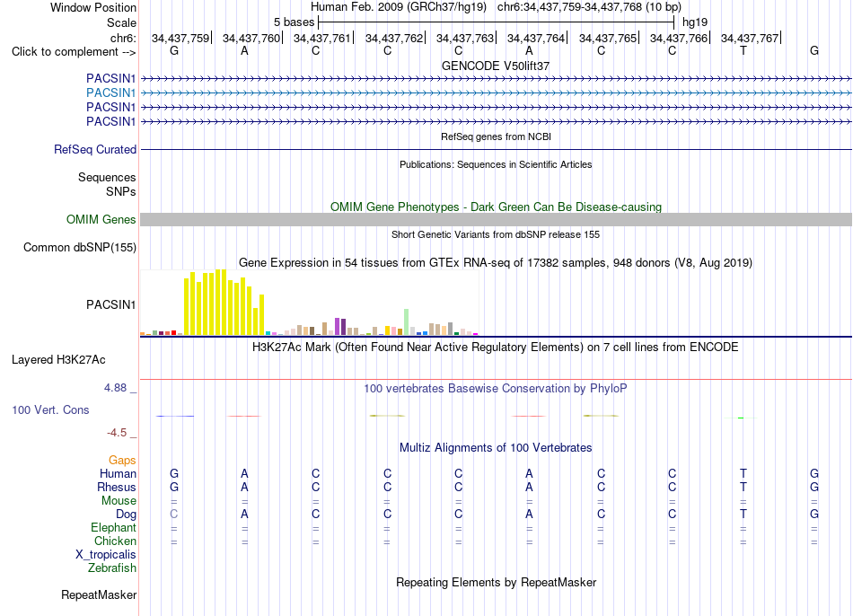Open '100 vertebrates Basewise Conservation by PhyloP'

[496, 389]
